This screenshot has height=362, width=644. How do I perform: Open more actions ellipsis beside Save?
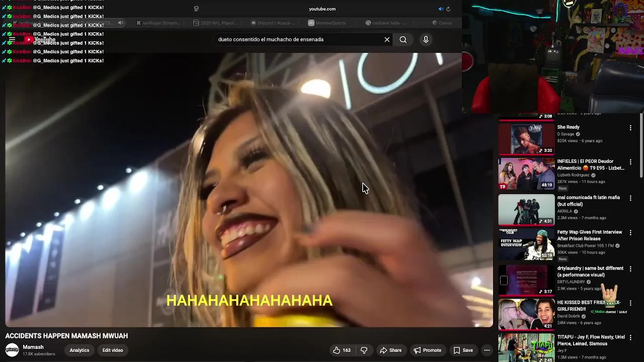pyautogui.click(x=487, y=350)
